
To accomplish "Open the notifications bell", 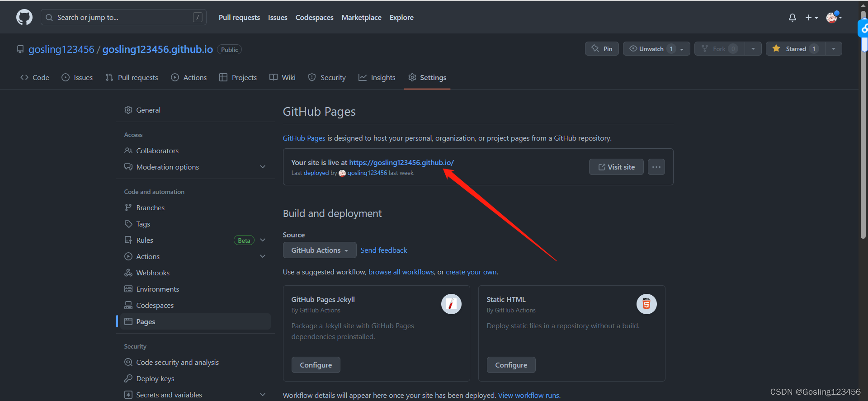I will tap(792, 18).
